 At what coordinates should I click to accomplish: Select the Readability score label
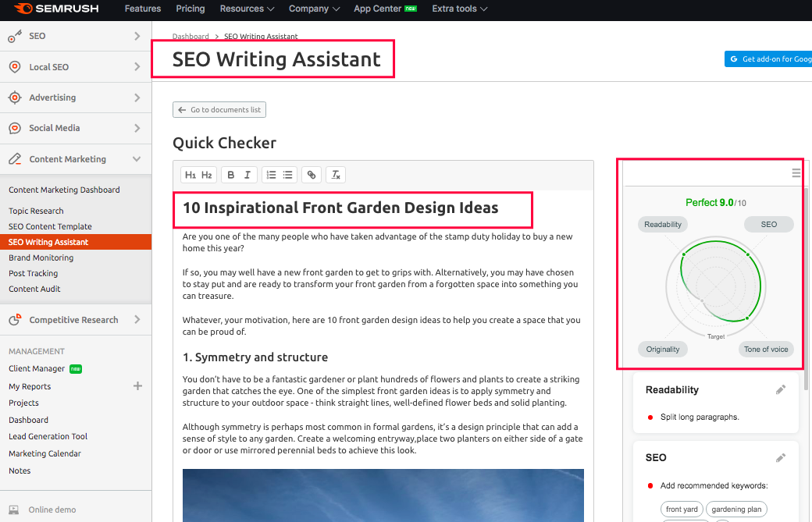point(663,225)
